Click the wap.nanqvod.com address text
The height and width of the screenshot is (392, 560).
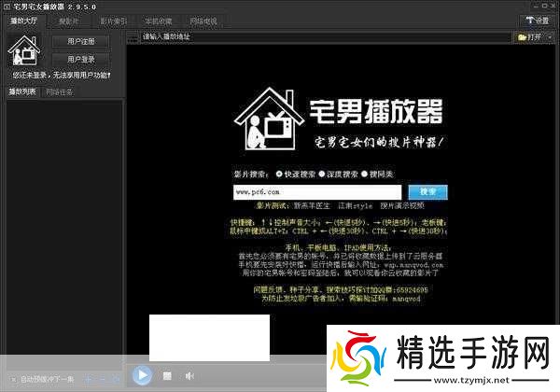(413, 265)
